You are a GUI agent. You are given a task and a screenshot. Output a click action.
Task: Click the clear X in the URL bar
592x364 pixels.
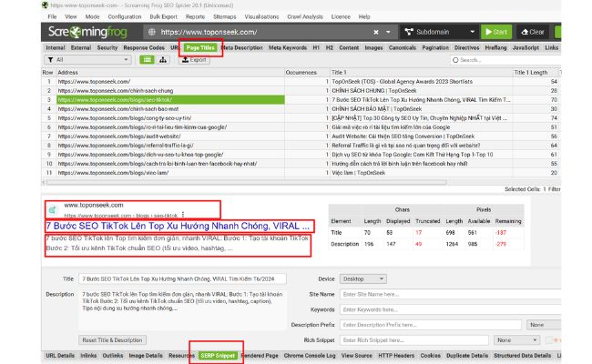pyautogui.click(x=375, y=31)
